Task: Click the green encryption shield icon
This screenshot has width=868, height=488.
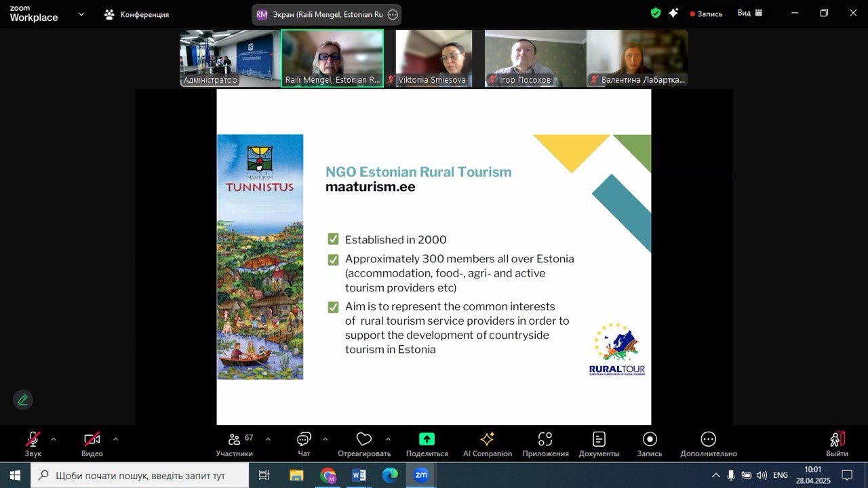Action: 655,13
